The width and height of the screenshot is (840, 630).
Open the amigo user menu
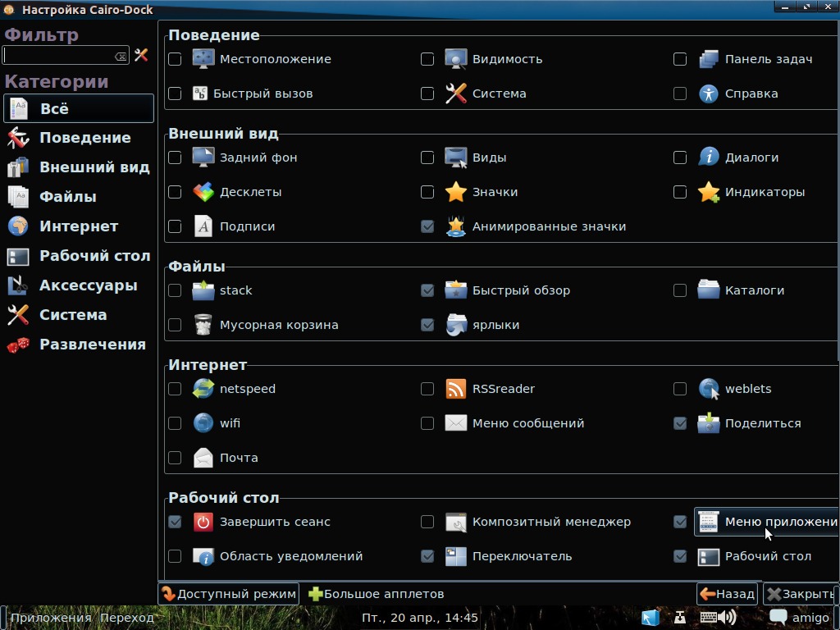click(x=799, y=618)
